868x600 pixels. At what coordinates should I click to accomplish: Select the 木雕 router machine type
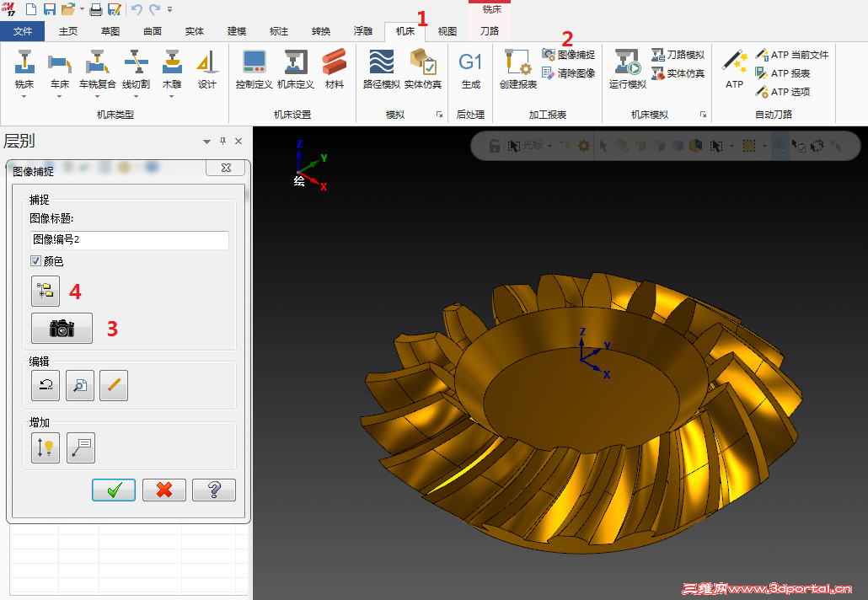[172, 68]
